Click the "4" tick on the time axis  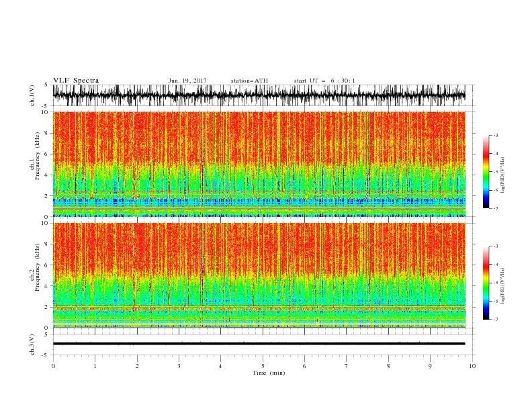click(221, 366)
